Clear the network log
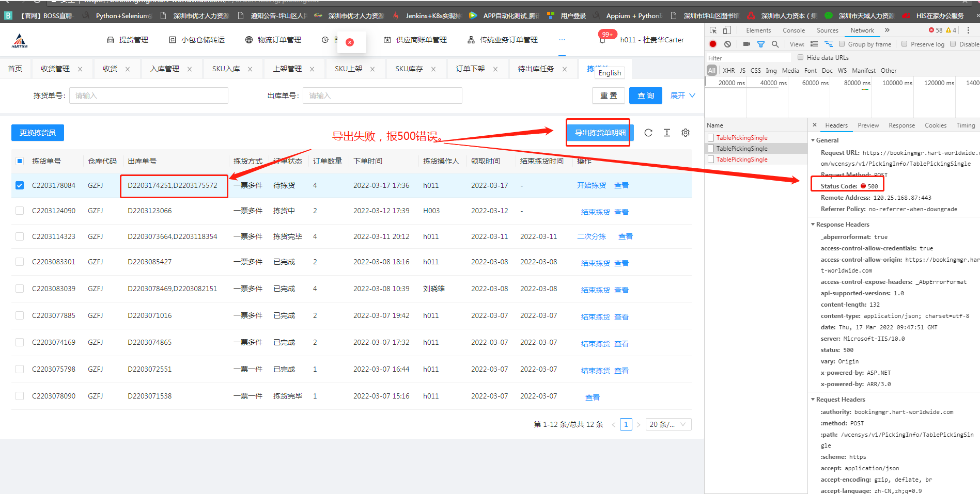This screenshot has width=980, height=494. coord(727,44)
